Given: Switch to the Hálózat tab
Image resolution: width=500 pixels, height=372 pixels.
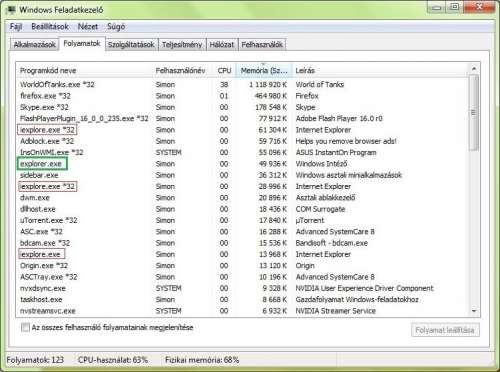Looking at the screenshot, I should click(x=222, y=45).
